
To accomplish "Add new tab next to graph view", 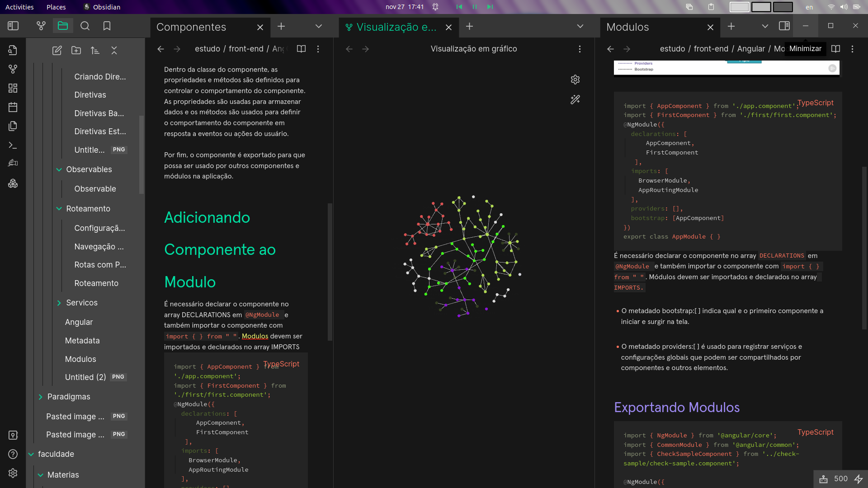I will point(470,26).
